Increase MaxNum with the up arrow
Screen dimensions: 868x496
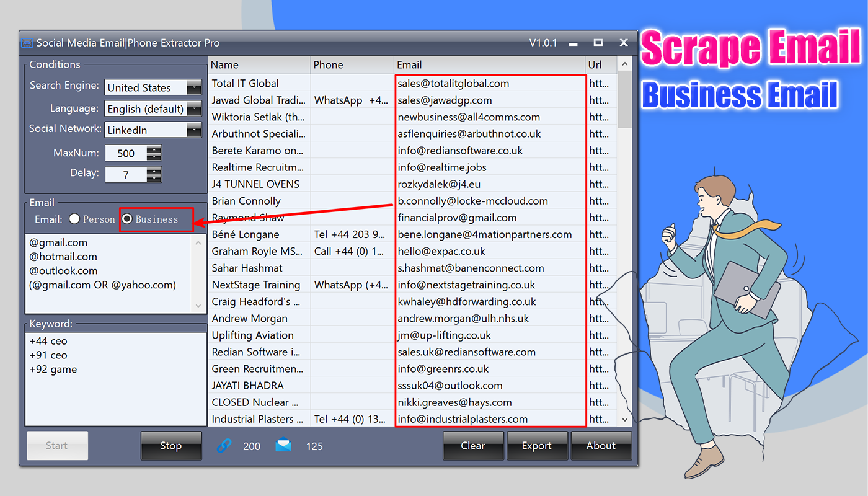click(x=155, y=149)
